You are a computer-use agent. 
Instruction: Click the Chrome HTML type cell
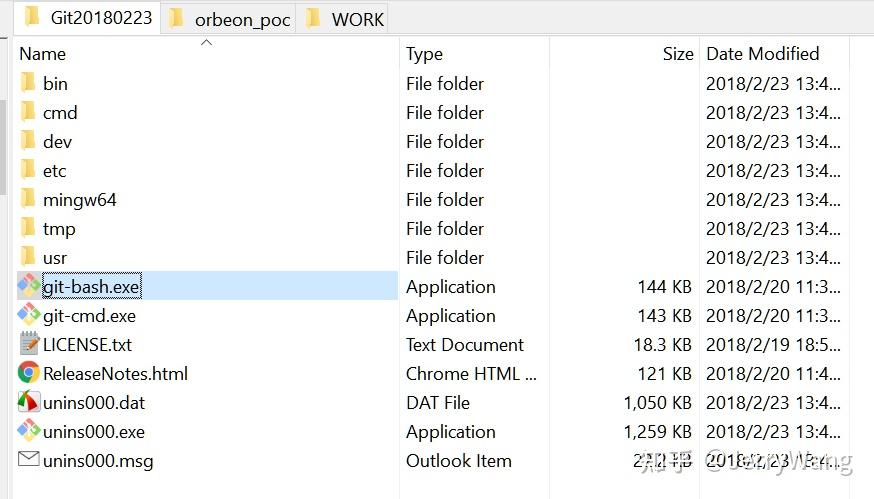[472, 374]
